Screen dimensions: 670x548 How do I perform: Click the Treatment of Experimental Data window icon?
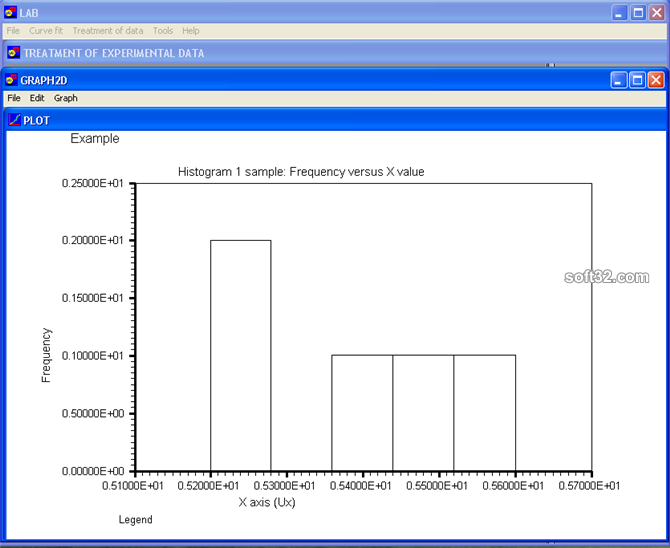point(14,53)
